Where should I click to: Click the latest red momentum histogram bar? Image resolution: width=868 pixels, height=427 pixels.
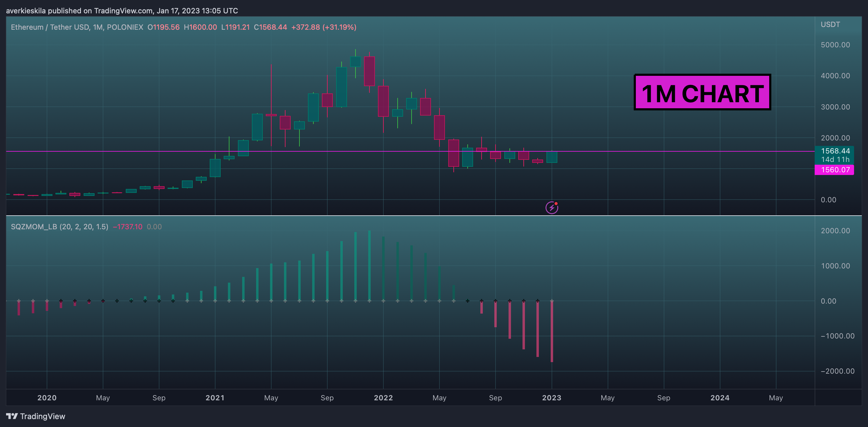[552, 331]
